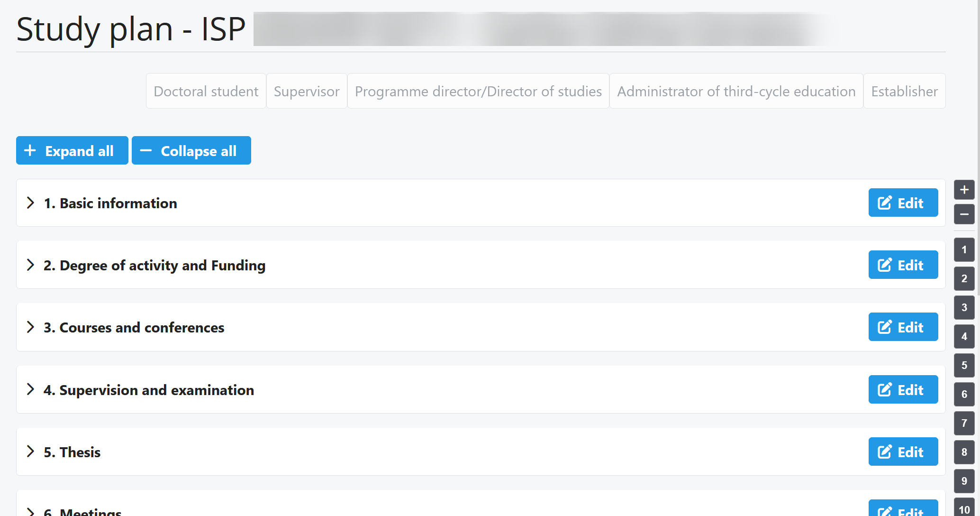The height and width of the screenshot is (516, 980).
Task: Select the Doctoral student tab
Action: point(206,91)
